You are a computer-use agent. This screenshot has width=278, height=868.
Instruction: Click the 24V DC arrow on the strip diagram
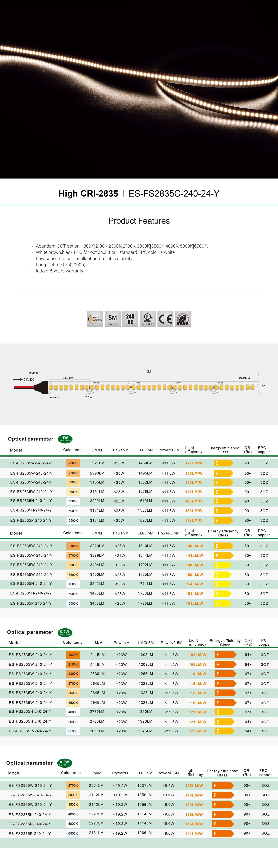(x=18, y=379)
